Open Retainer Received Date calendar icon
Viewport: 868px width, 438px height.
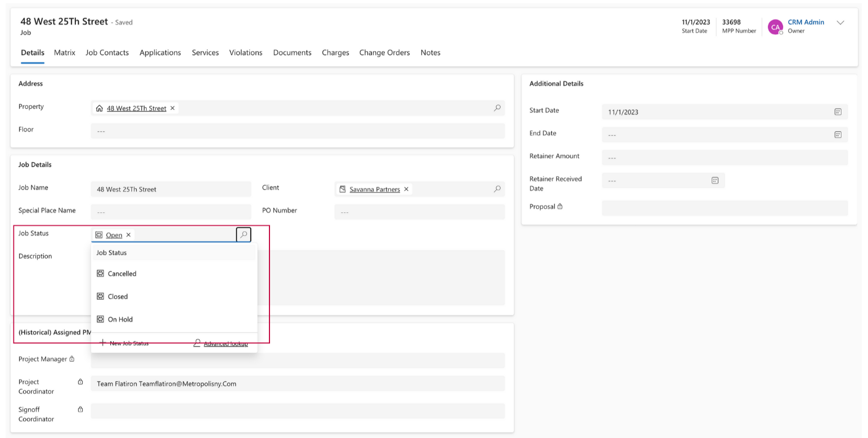tap(714, 180)
